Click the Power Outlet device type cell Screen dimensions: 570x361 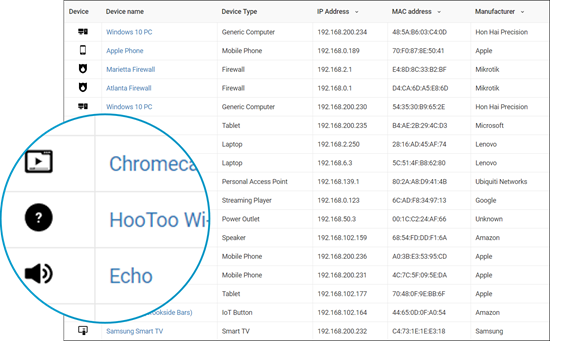pos(241,219)
